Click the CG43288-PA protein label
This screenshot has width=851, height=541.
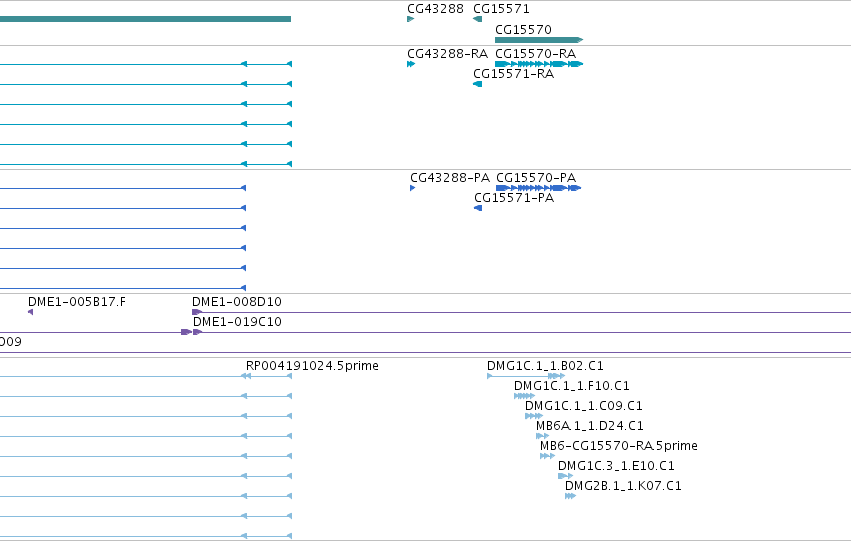[x=450, y=178]
